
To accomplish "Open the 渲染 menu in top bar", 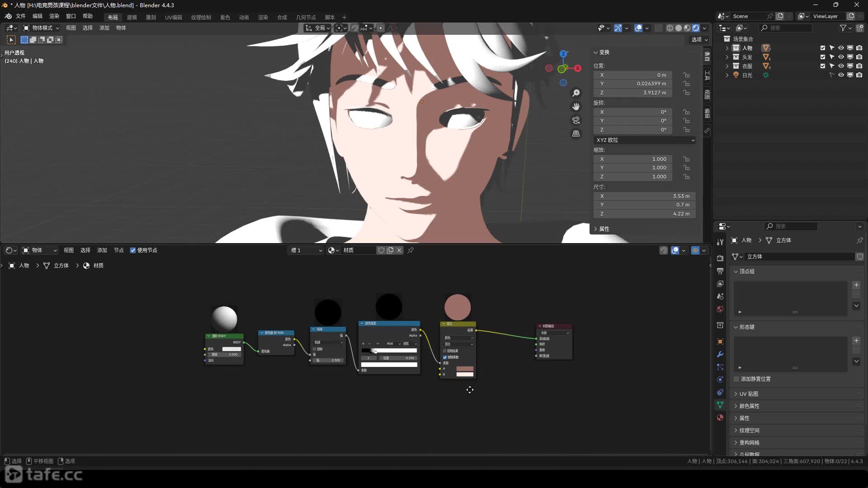I will coord(54,16).
